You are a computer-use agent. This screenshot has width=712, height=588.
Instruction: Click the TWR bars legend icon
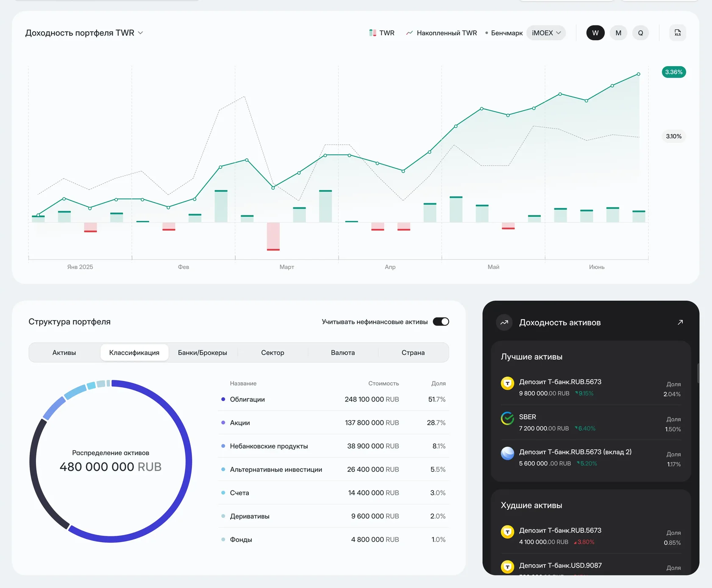373,33
